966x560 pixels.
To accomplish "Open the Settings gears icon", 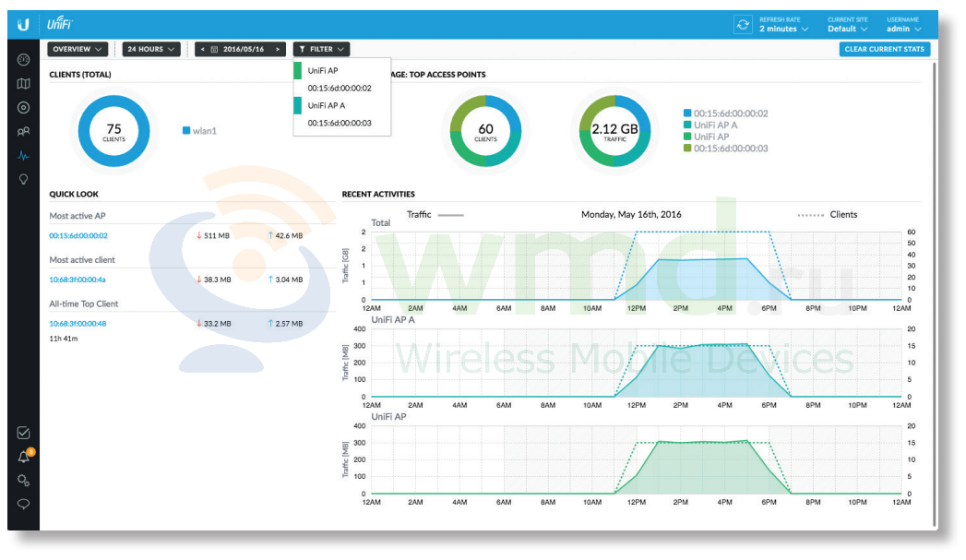I will tap(23, 481).
